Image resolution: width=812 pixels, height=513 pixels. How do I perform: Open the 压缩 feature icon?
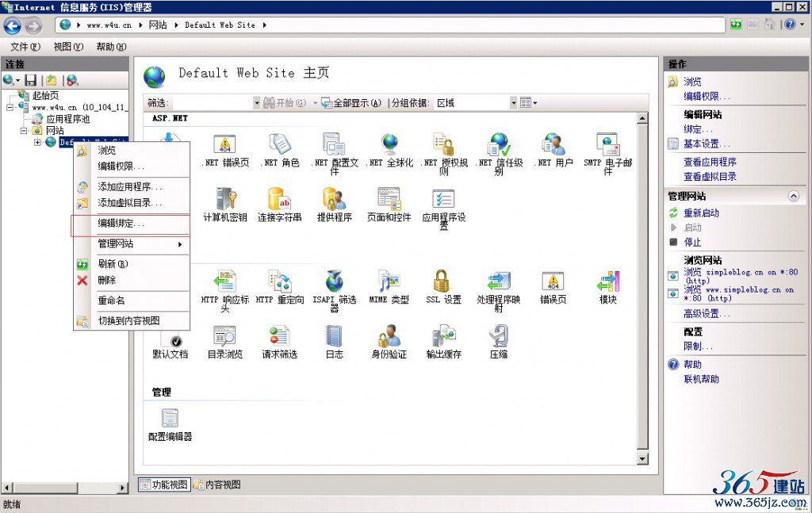pyautogui.click(x=499, y=336)
